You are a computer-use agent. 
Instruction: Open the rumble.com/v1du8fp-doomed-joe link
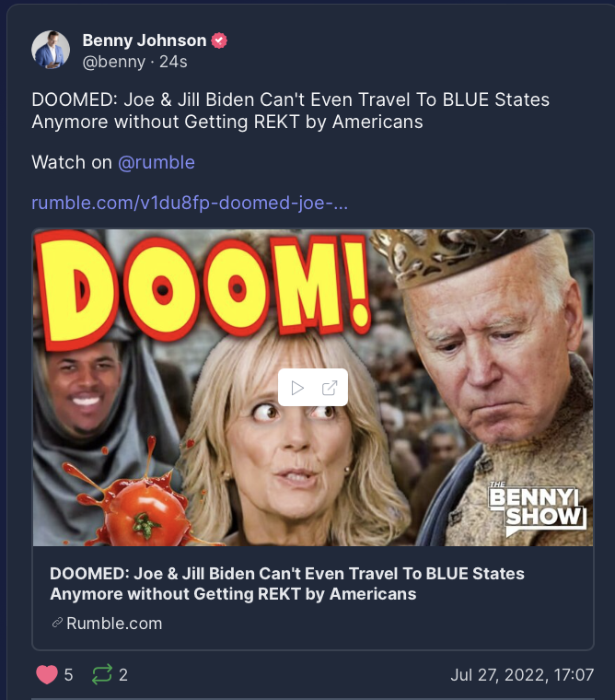coord(190,203)
